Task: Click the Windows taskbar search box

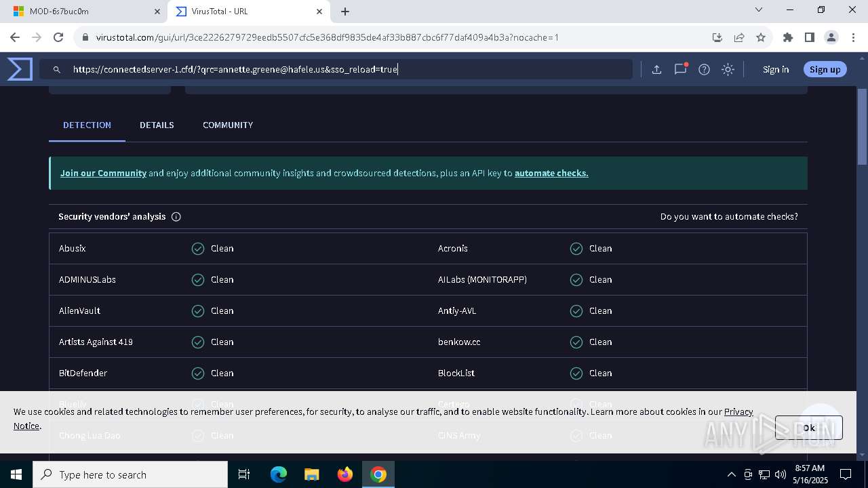Action: pos(130,474)
